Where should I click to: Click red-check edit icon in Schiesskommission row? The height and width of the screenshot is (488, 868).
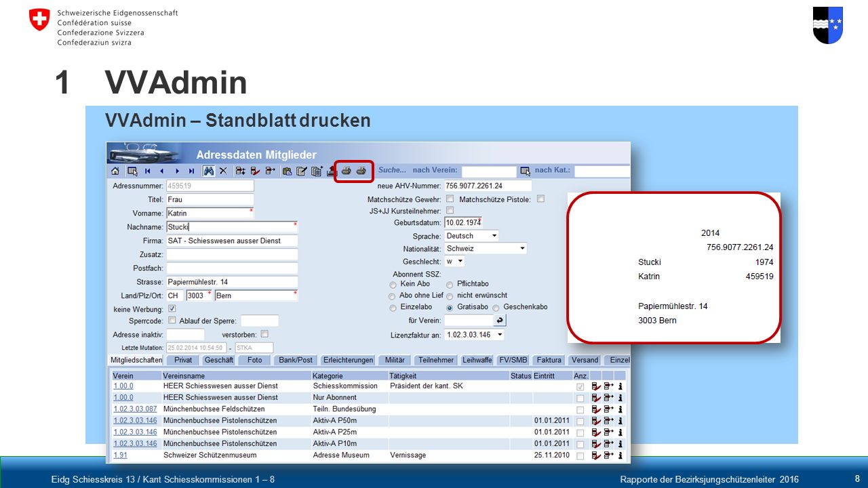(596, 386)
